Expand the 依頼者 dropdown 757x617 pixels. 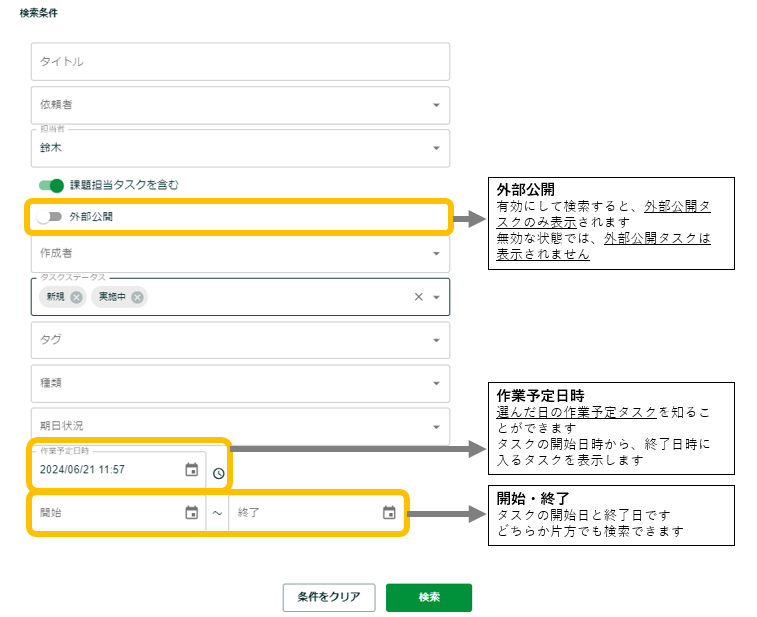pyautogui.click(x=436, y=105)
